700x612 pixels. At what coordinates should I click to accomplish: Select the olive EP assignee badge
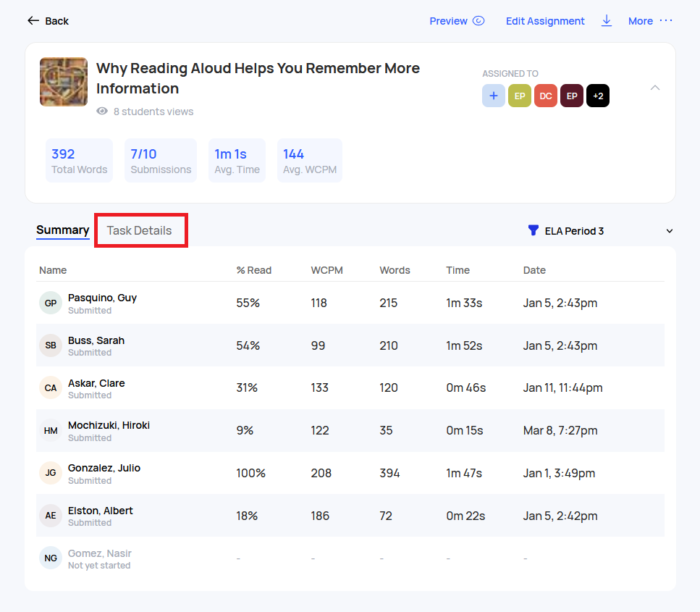point(520,96)
